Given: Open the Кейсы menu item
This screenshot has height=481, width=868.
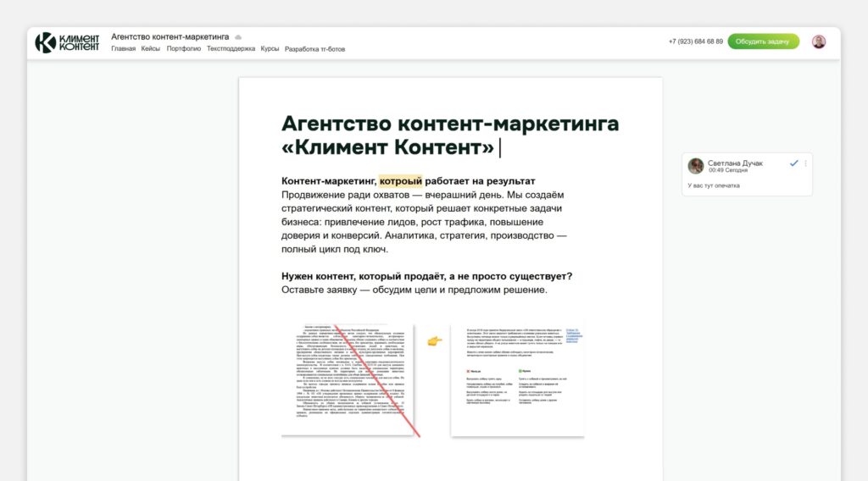Looking at the screenshot, I should click(151, 49).
